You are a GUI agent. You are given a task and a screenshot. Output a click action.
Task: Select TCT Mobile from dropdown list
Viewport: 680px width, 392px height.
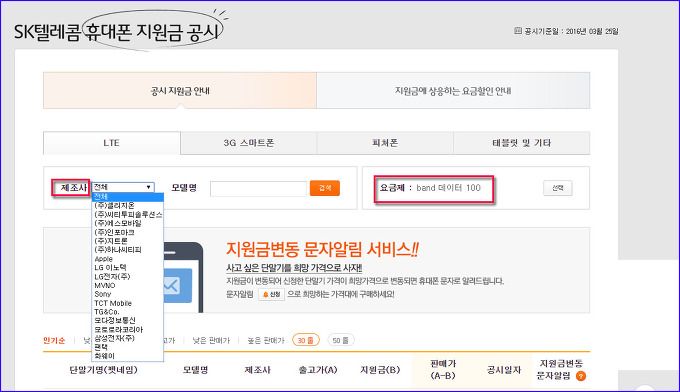pyautogui.click(x=128, y=303)
